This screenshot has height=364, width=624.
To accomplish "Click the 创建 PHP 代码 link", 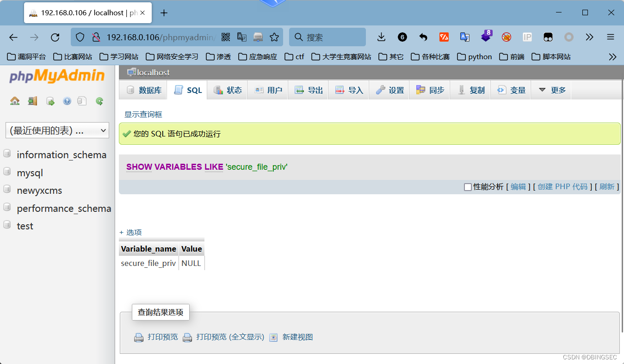I will coord(562,187).
